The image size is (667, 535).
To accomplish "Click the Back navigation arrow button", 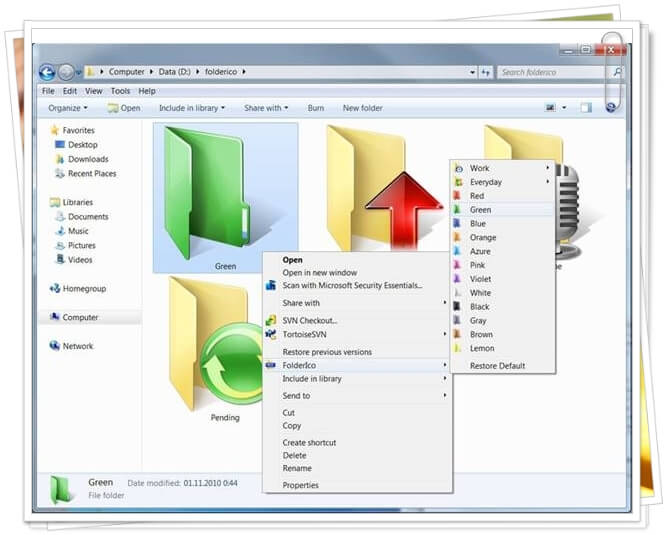I will click(47, 72).
